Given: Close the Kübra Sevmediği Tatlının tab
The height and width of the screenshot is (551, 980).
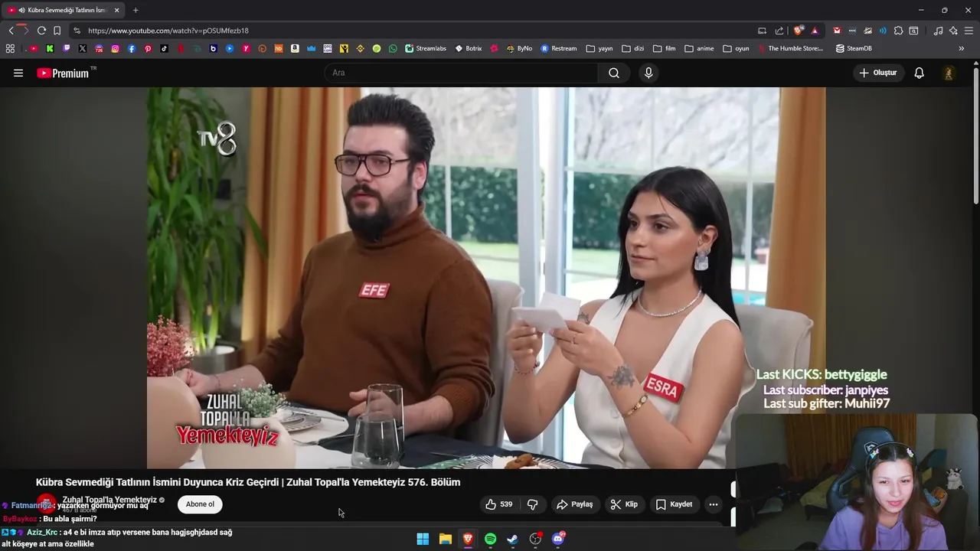Looking at the screenshot, I should pyautogui.click(x=116, y=10).
